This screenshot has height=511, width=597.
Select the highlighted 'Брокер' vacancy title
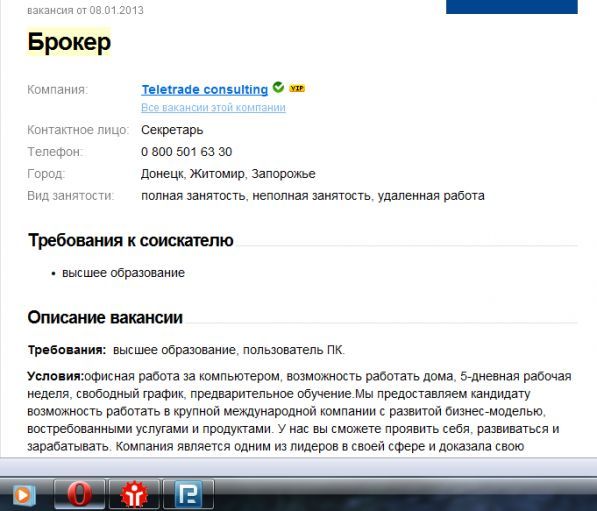[x=69, y=42]
